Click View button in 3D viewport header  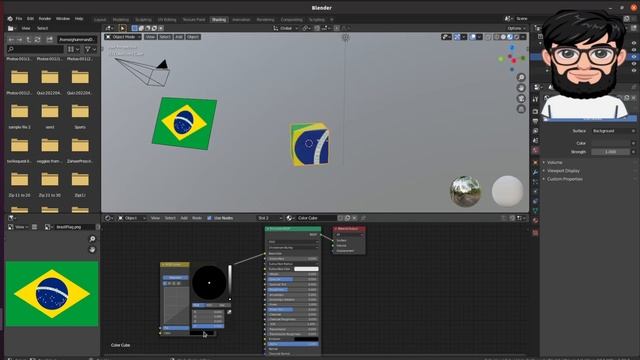pyautogui.click(x=150, y=37)
